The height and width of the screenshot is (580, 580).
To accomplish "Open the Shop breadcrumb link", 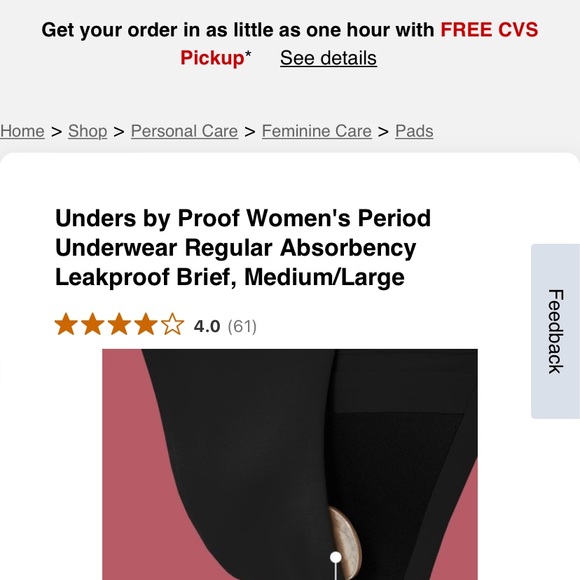I will (88, 131).
